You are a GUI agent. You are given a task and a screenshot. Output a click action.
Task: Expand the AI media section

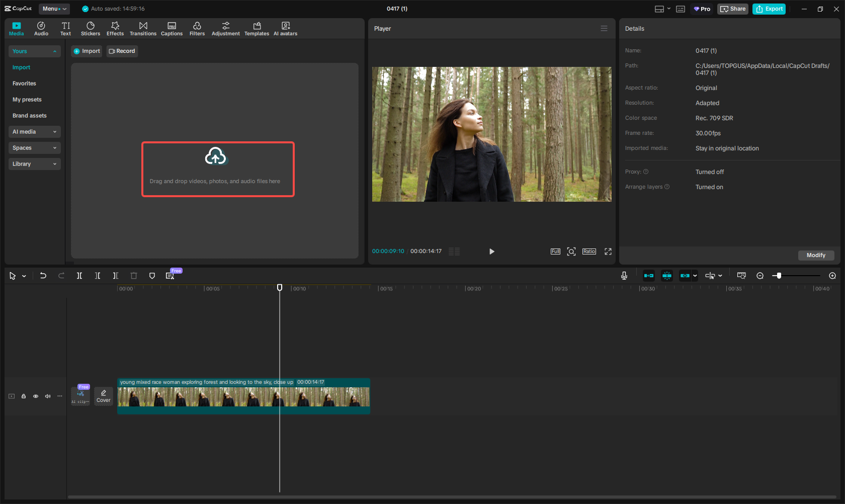point(34,132)
